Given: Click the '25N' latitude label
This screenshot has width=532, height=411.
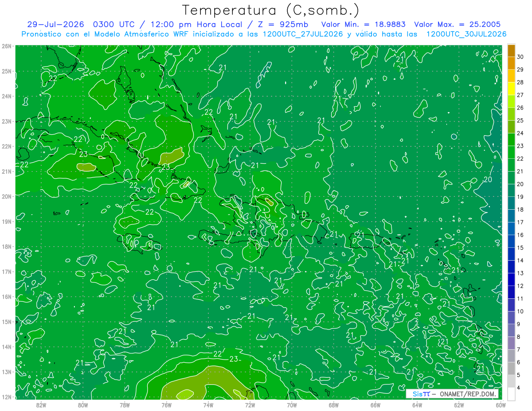Looking at the screenshot, I should pyautogui.click(x=6, y=71).
